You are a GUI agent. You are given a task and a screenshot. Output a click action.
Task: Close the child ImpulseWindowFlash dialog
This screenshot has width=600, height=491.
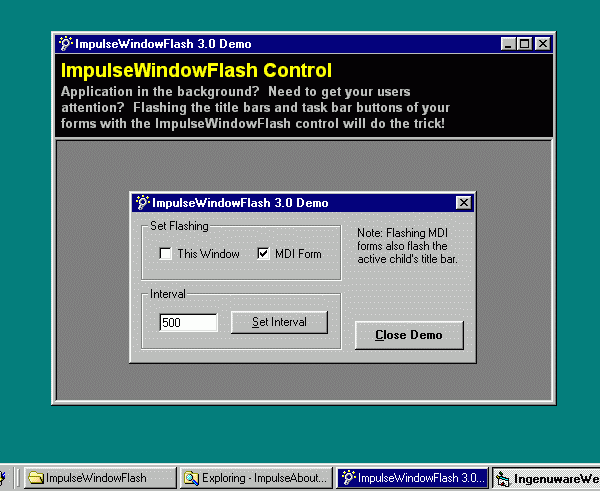click(463, 202)
